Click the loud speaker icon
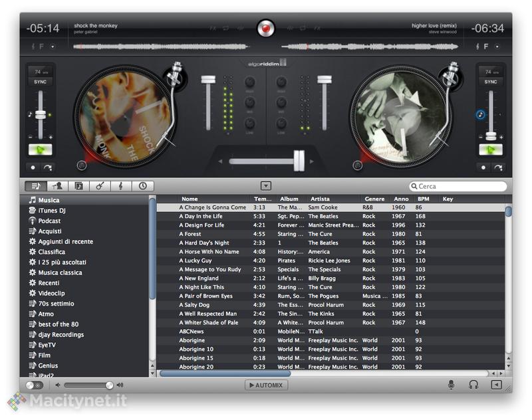Screen dimensions: 532x420 [120, 385]
